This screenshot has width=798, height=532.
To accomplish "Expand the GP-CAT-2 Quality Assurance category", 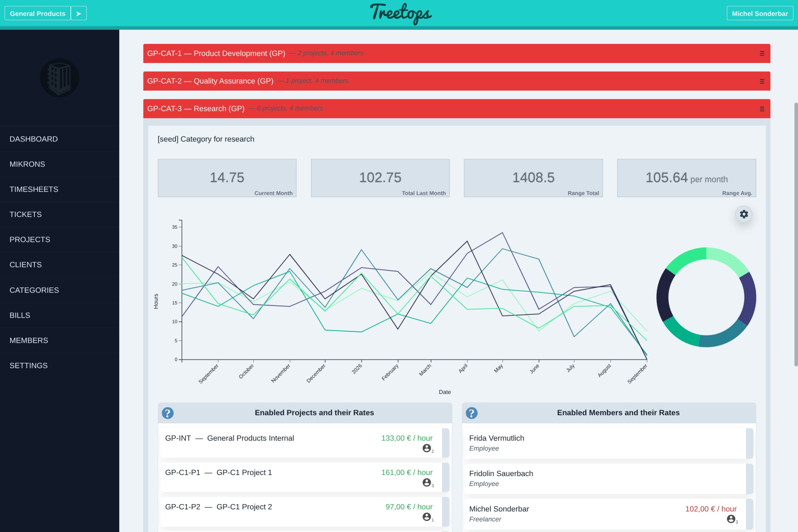I will pyautogui.click(x=457, y=81).
